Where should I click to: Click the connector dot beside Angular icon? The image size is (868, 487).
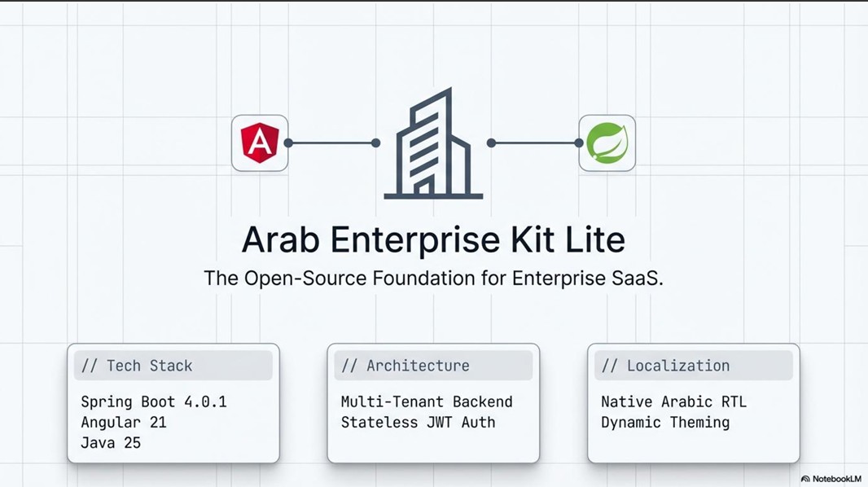click(x=288, y=143)
